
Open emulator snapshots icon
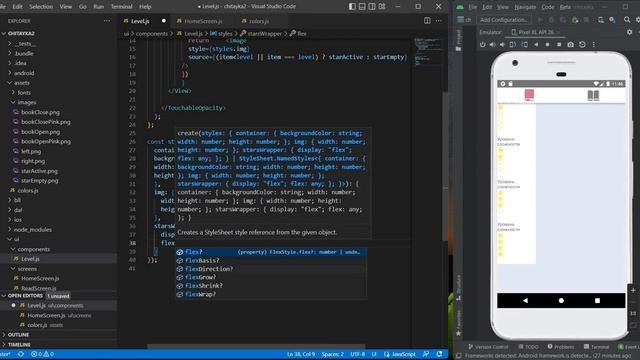coord(582,44)
